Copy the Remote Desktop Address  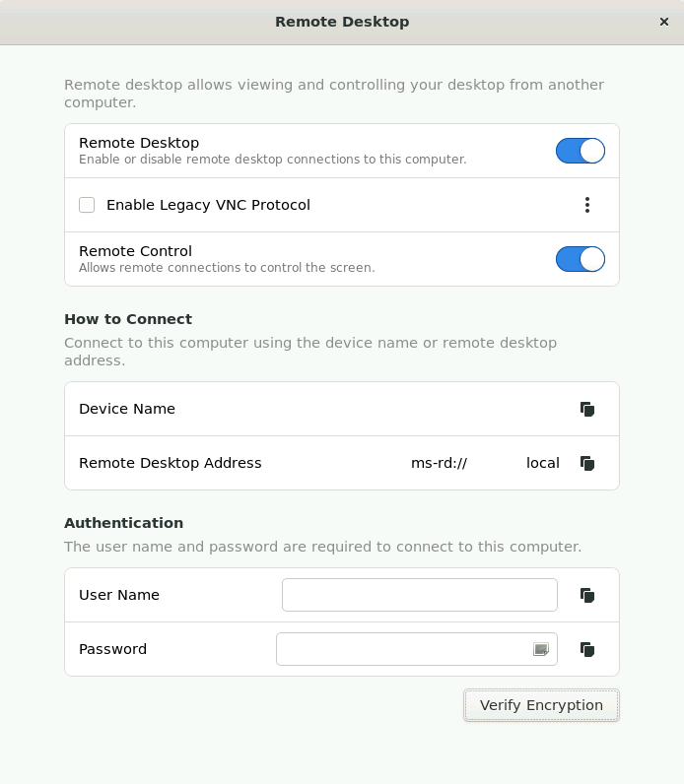tap(587, 463)
